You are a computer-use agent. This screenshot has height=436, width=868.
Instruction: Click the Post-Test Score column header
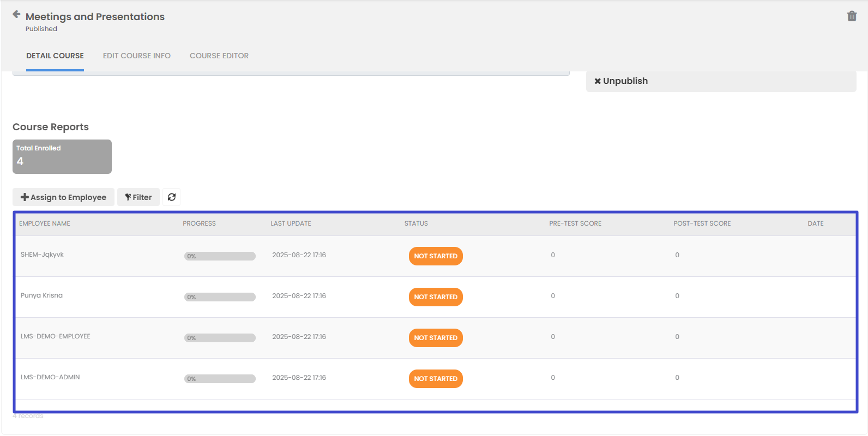click(702, 223)
